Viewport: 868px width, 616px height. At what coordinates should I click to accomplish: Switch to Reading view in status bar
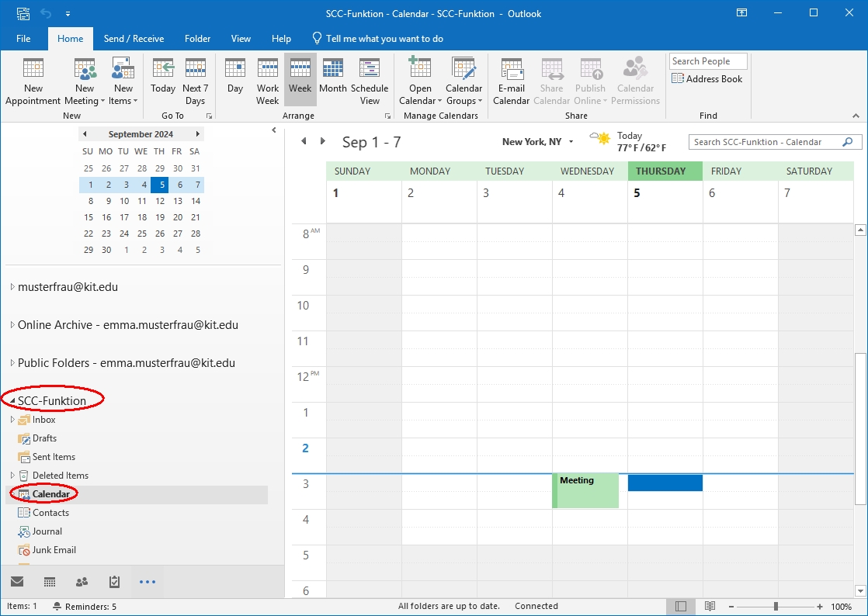[x=710, y=607]
